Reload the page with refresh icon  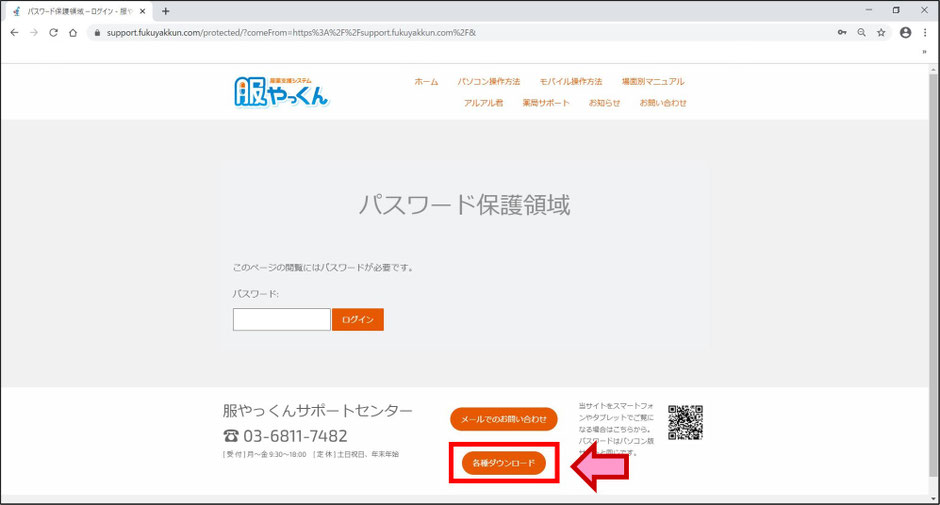53,32
